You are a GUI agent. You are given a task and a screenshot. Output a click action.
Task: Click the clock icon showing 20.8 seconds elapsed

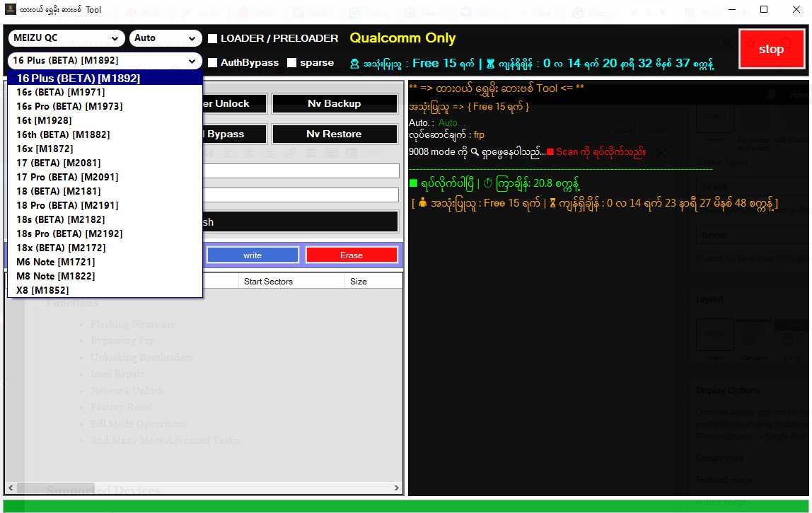coord(488,184)
